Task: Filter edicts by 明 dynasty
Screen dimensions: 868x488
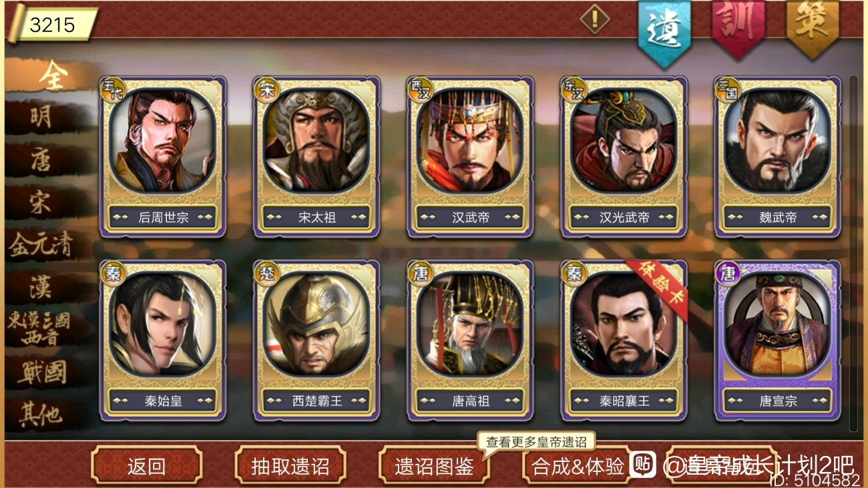Action: pyautogui.click(x=41, y=118)
